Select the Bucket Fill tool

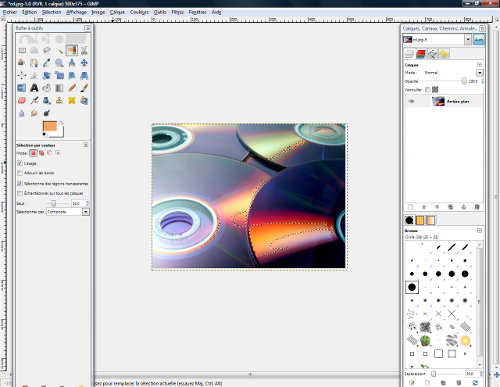(x=47, y=88)
